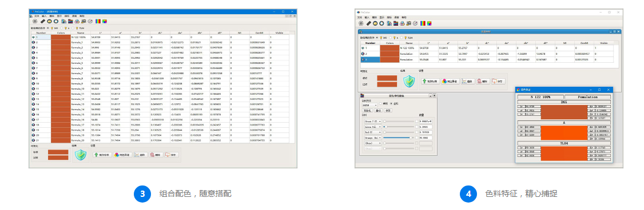Select the D65 illuminant radio in left window

pos(48,29)
